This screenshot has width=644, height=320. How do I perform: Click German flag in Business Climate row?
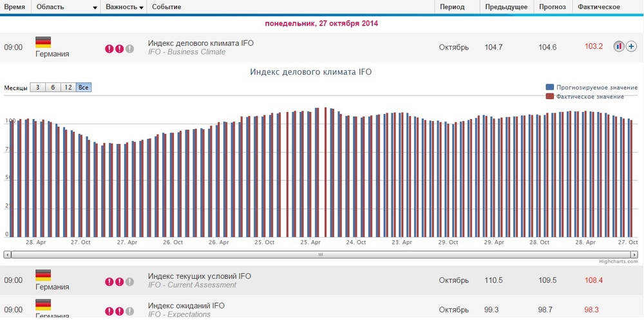(x=43, y=42)
